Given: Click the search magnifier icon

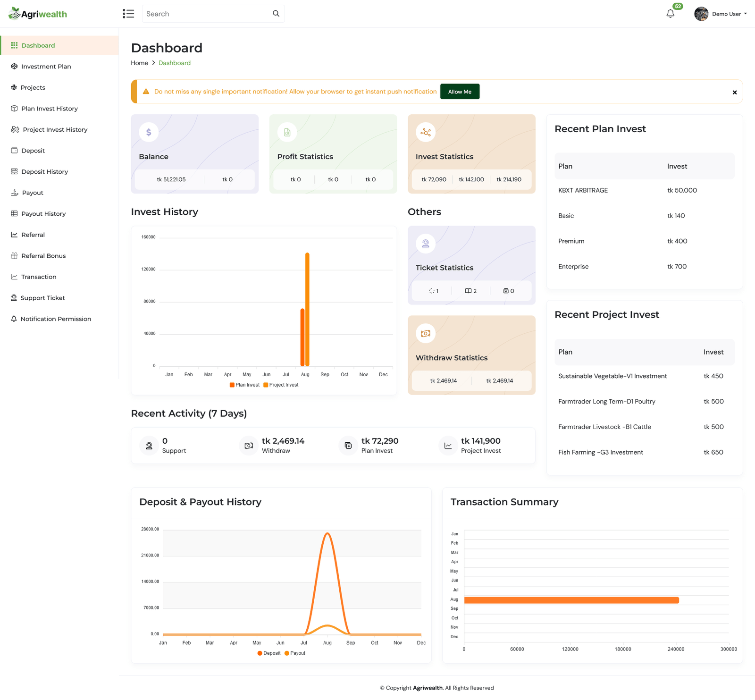Looking at the screenshot, I should pyautogui.click(x=276, y=14).
